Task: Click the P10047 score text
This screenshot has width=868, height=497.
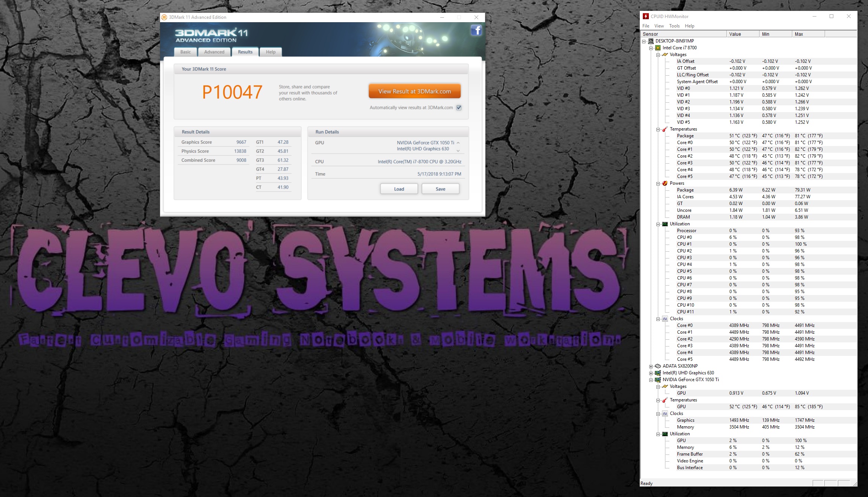Action: (x=232, y=92)
